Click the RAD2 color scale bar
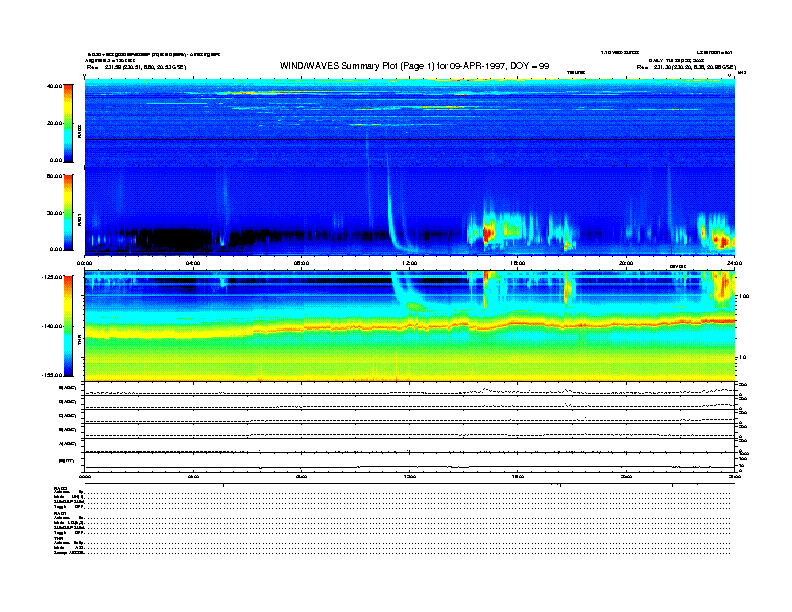The width and height of the screenshot is (792, 612). coord(68,123)
